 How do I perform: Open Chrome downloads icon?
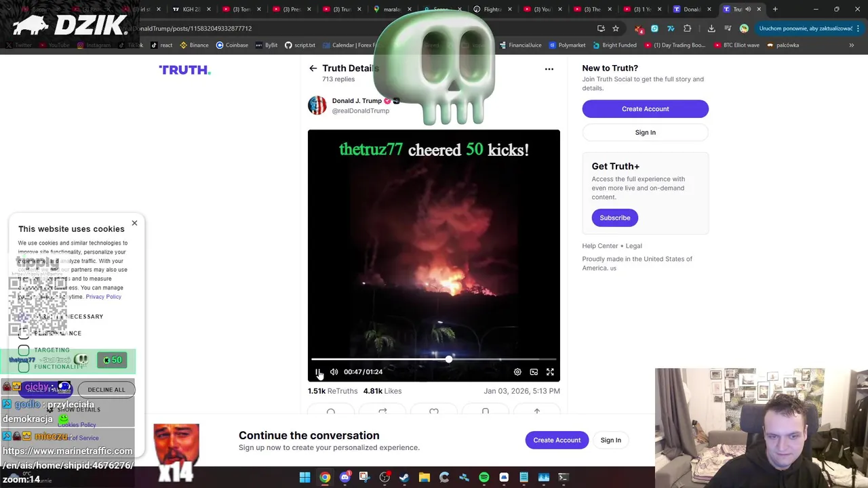(x=711, y=28)
